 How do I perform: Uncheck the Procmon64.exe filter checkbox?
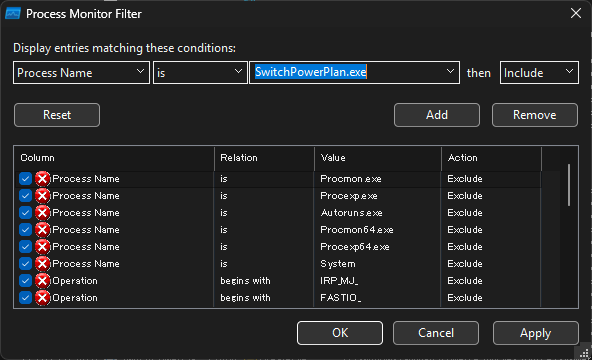coord(25,229)
